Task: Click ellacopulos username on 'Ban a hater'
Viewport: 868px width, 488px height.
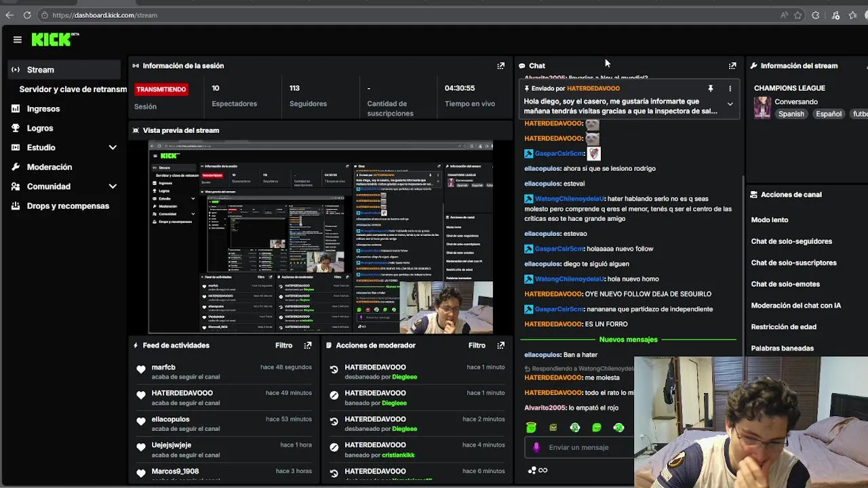Action: point(542,354)
